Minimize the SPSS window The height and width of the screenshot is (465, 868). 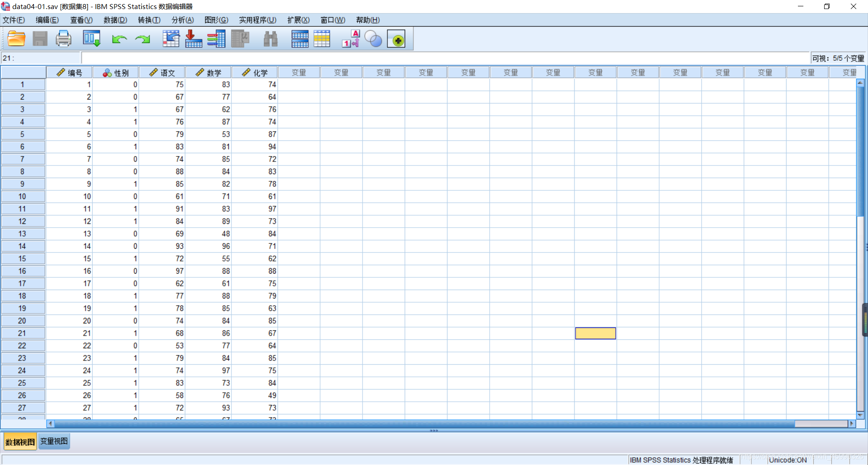(x=800, y=6)
